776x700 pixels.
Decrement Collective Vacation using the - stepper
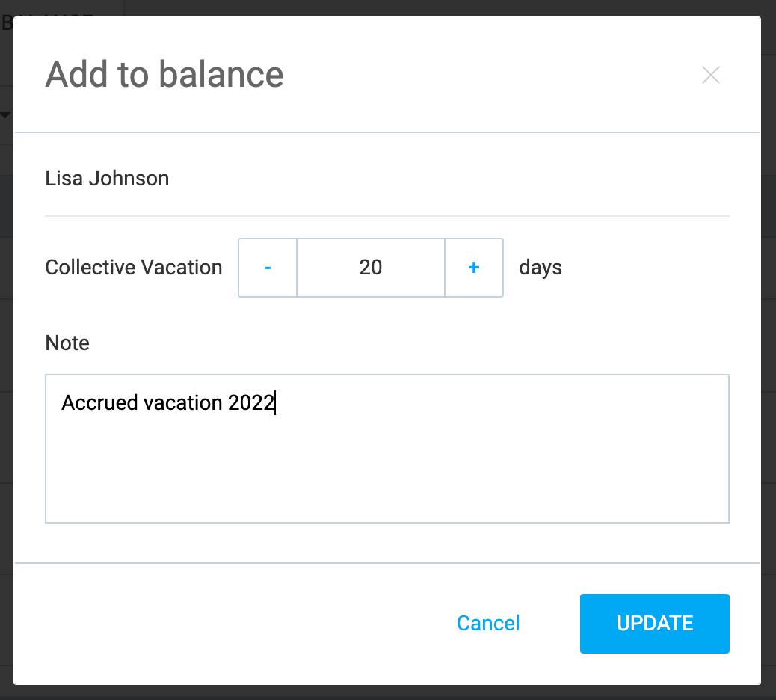tap(267, 268)
